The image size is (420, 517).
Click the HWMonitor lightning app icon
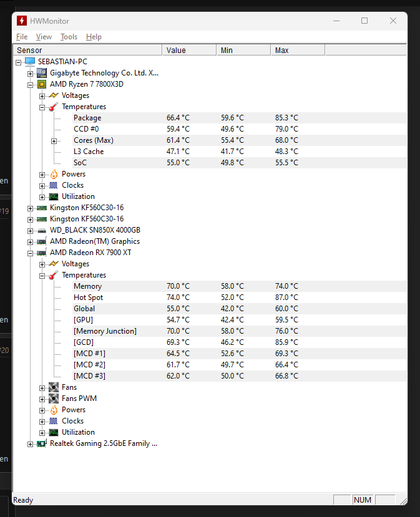(21, 21)
